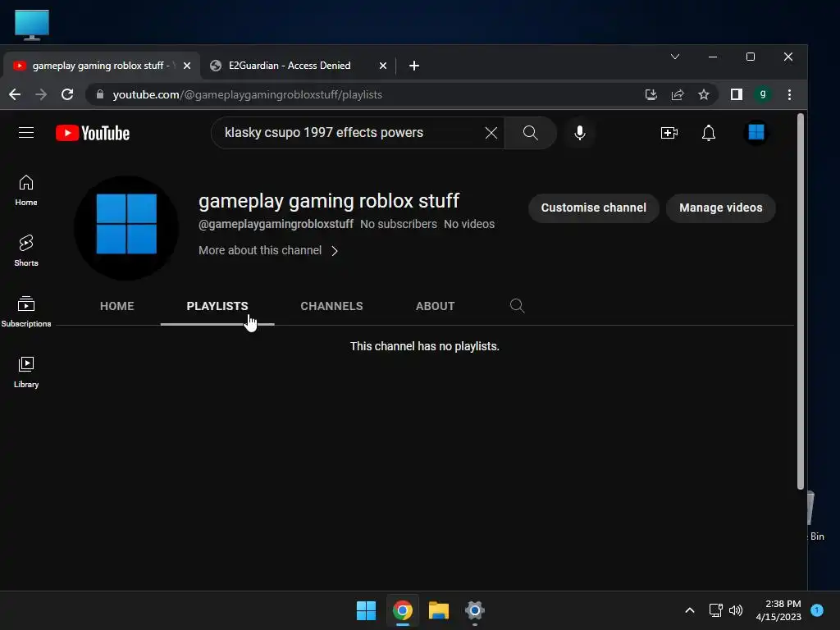The image size is (840, 630).
Task: Go back with the browser back arrow
Action: coord(15,94)
